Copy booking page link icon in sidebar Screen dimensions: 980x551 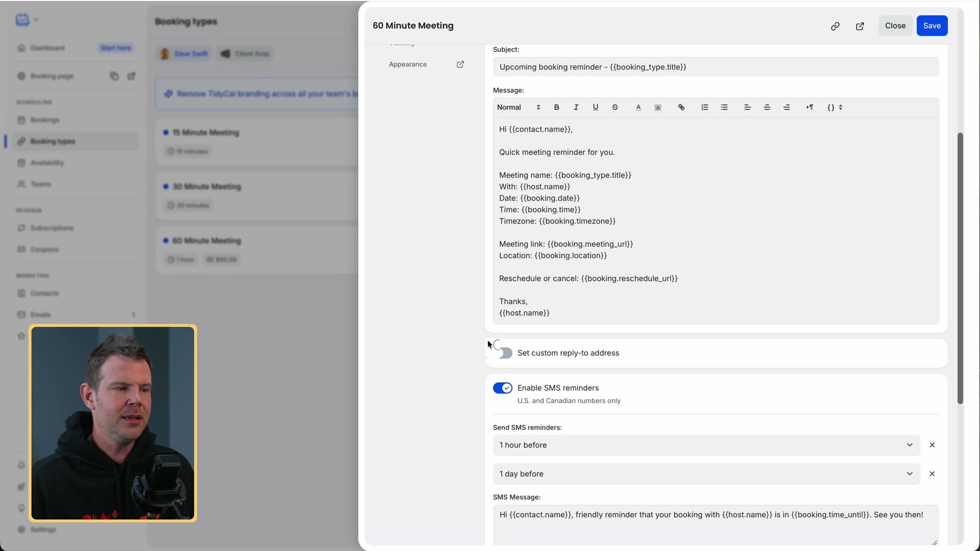114,76
